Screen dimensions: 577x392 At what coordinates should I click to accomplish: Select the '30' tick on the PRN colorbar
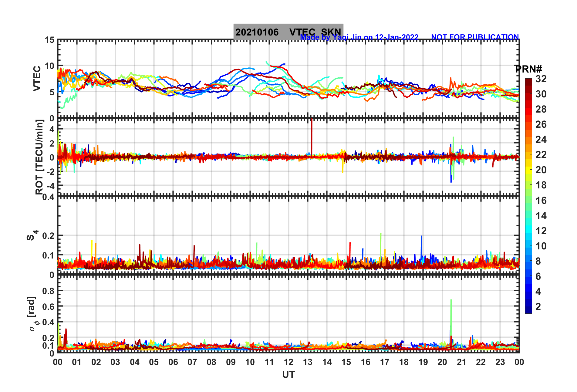pos(541,94)
